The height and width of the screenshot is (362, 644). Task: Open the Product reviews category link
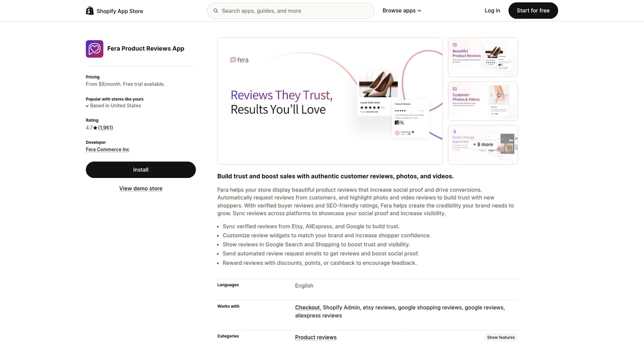pyautogui.click(x=315, y=337)
